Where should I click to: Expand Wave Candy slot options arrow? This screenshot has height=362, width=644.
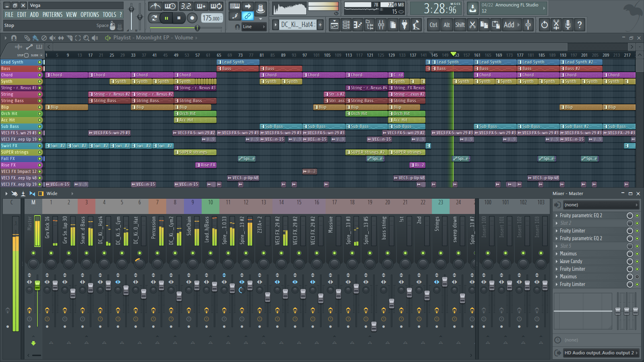click(557, 261)
